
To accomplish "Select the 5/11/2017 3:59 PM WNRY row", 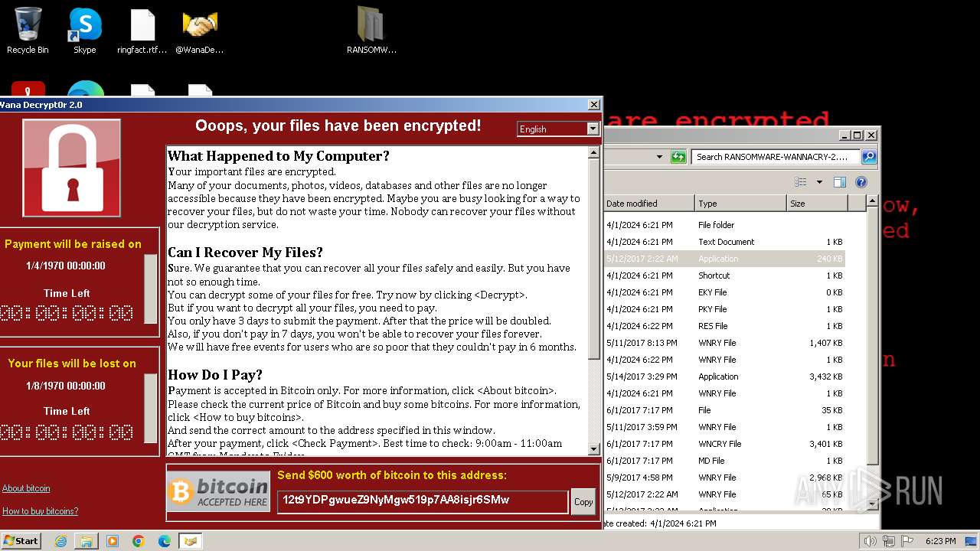I will (724, 427).
